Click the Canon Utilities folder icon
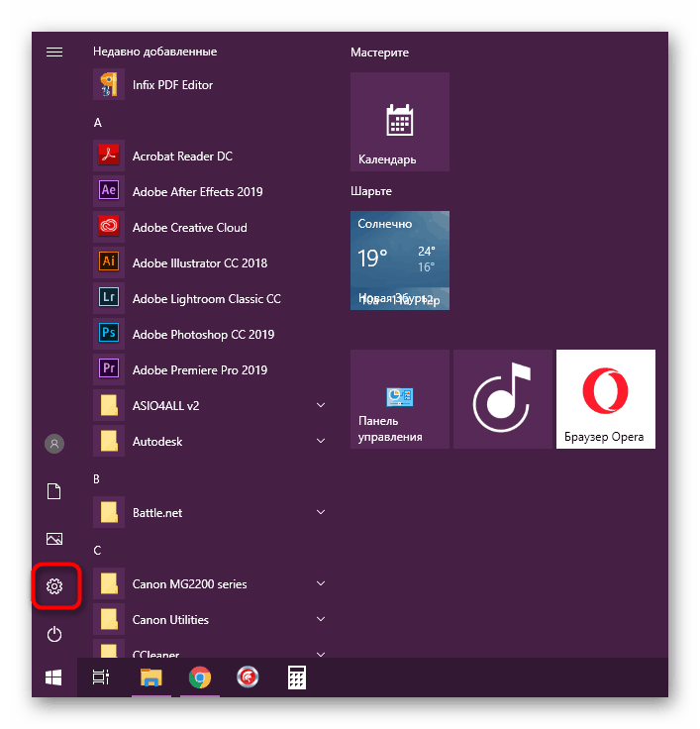The image size is (700, 729). pyautogui.click(x=109, y=619)
